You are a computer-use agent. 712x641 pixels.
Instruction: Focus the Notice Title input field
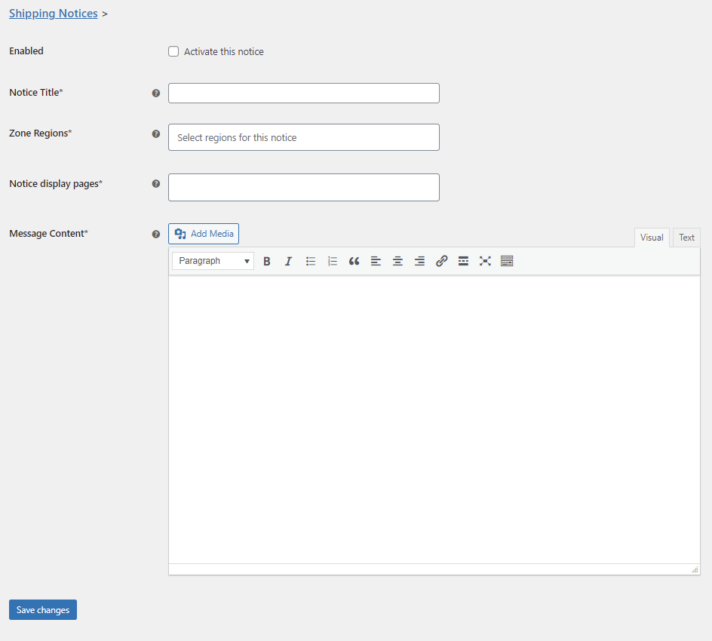pos(304,93)
